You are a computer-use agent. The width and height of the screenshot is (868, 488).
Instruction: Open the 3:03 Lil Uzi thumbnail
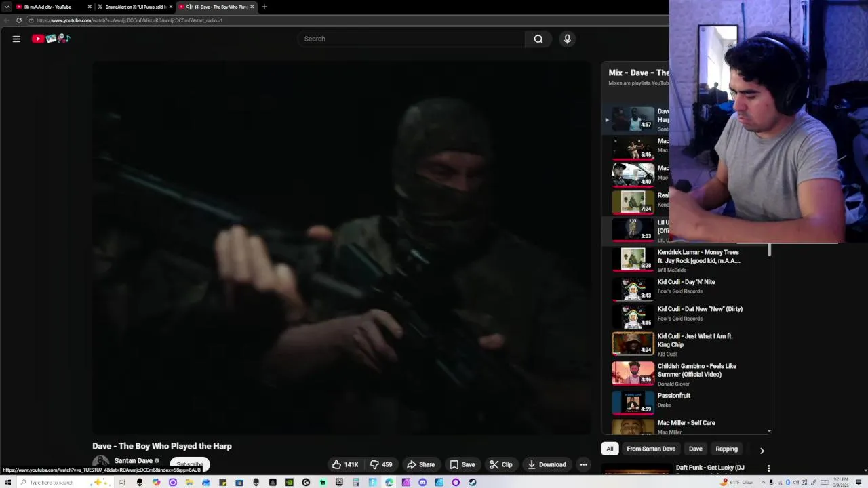[633, 229]
